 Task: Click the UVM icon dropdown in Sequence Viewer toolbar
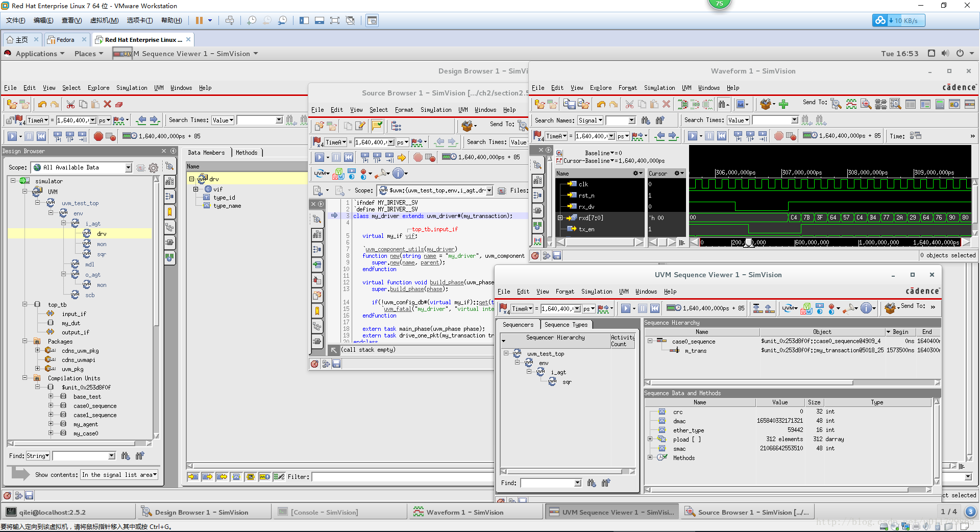point(790,308)
